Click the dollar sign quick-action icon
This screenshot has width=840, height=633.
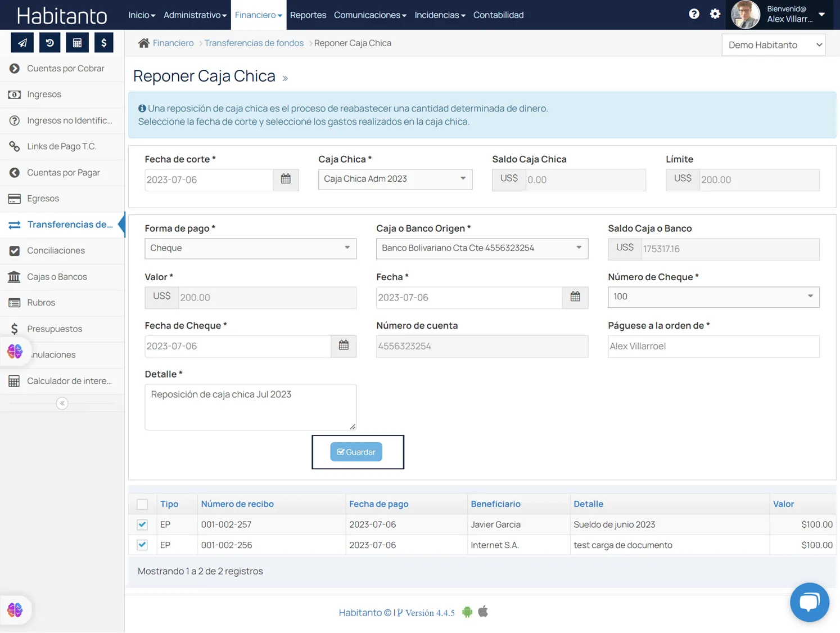pos(104,43)
